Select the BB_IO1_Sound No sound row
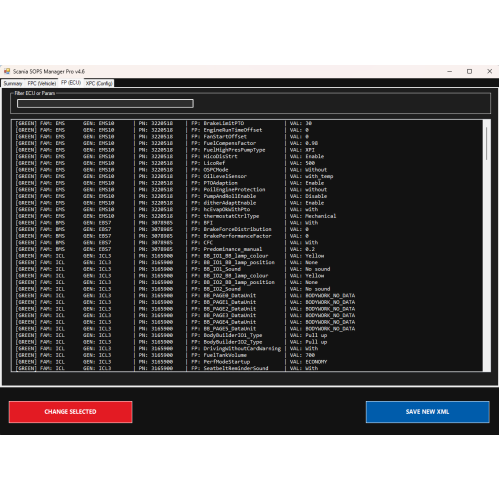 (x=247, y=269)
